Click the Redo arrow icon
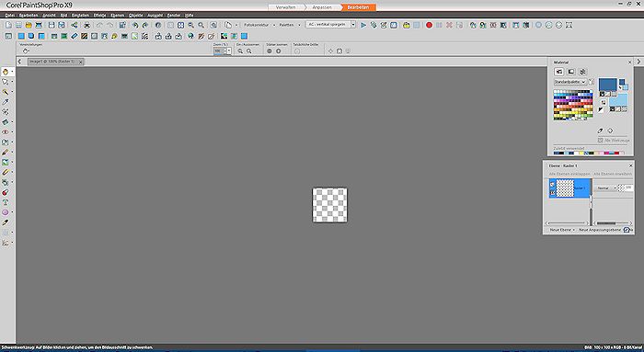The width and height of the screenshot is (644, 352). click(109, 25)
